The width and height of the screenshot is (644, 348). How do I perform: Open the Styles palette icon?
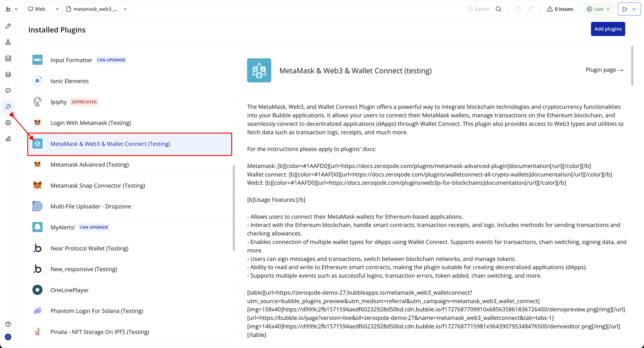8,90
